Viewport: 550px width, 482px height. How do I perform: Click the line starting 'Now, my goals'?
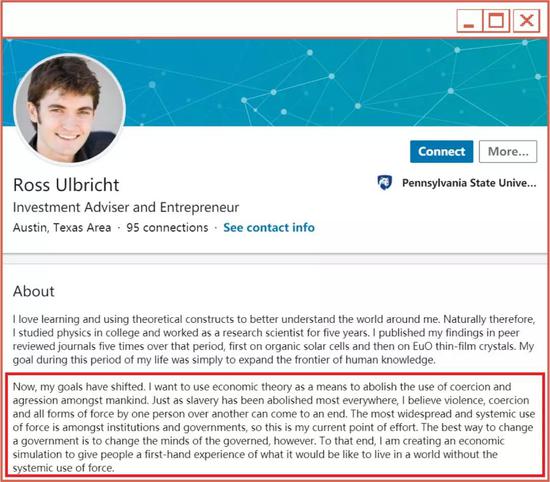[x=262, y=387]
